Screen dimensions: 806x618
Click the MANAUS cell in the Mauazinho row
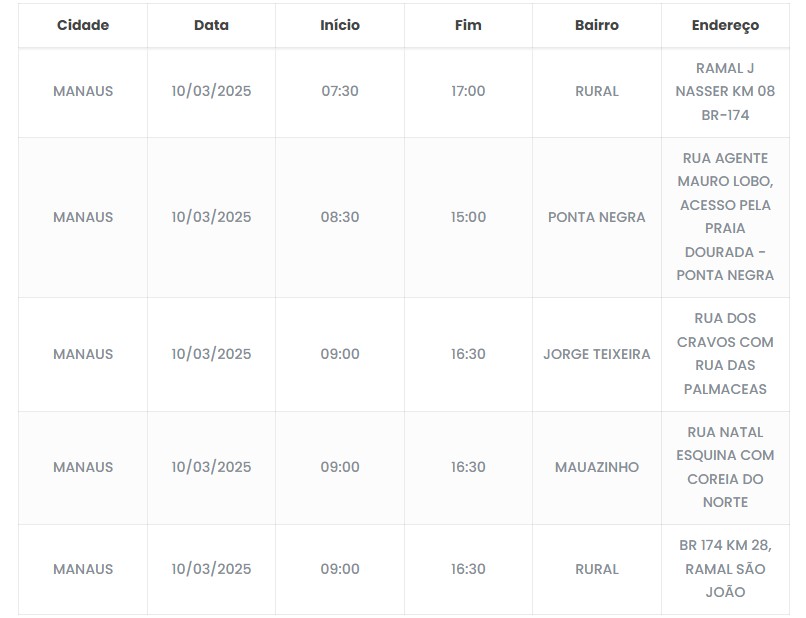click(x=83, y=467)
